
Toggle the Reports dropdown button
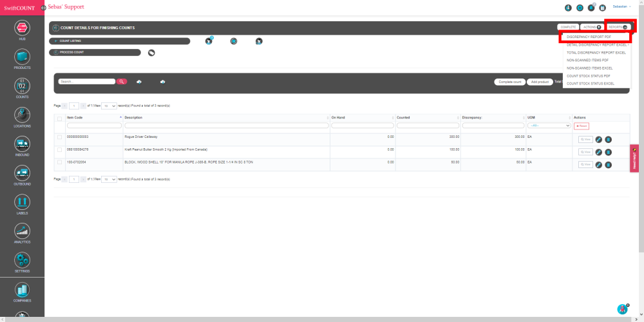point(618,27)
